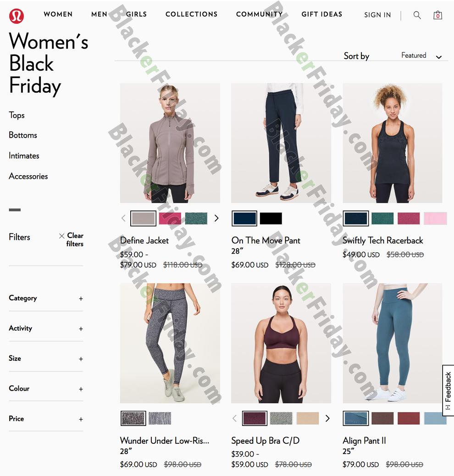Open the WOMEN menu

[58, 14]
